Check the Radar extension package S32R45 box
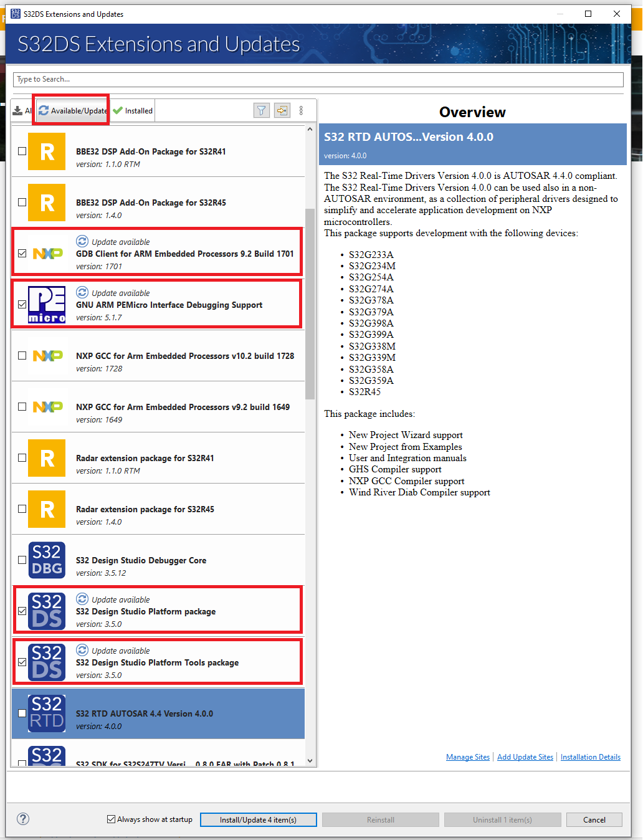The image size is (643, 840). tap(22, 509)
